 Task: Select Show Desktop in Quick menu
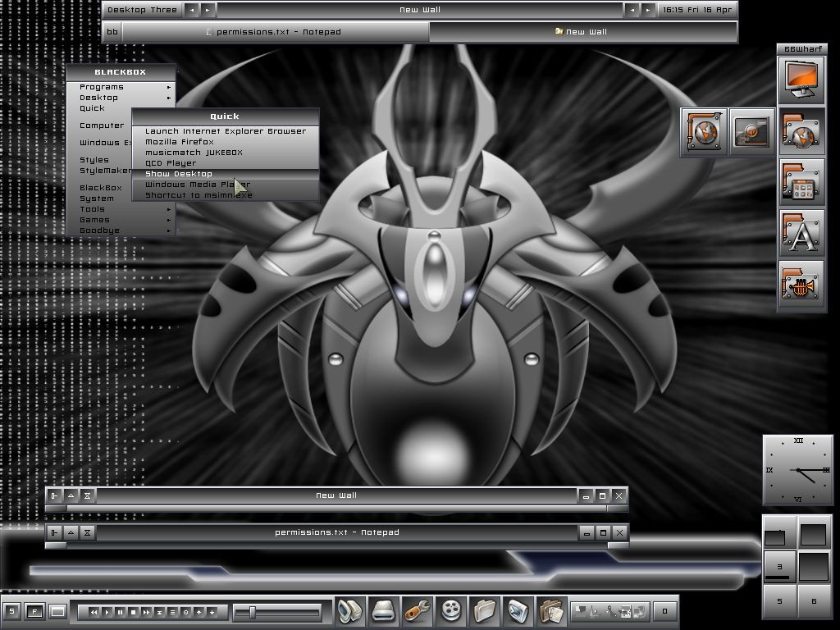tap(226, 174)
